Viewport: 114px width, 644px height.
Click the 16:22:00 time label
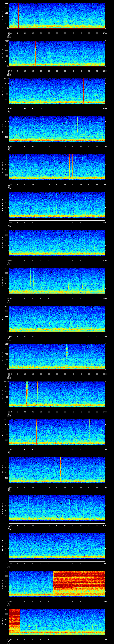pyautogui.click(x=9, y=260)
